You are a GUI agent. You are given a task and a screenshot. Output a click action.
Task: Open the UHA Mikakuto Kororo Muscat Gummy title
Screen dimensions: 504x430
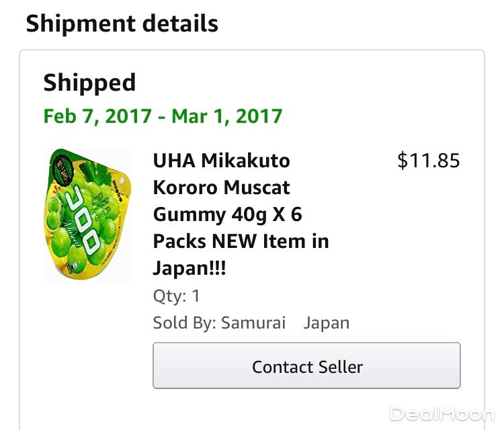(222, 161)
